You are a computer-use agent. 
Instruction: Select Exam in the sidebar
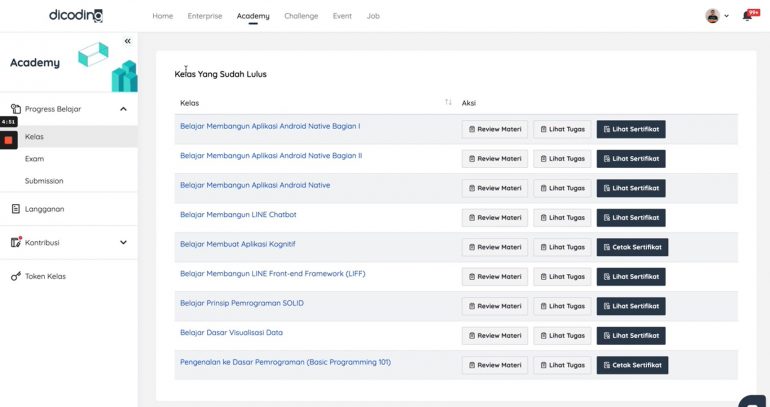point(34,159)
